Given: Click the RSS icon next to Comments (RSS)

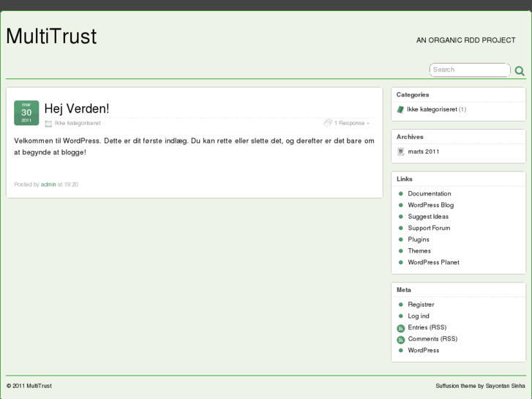Looking at the screenshot, I should pos(401,340).
